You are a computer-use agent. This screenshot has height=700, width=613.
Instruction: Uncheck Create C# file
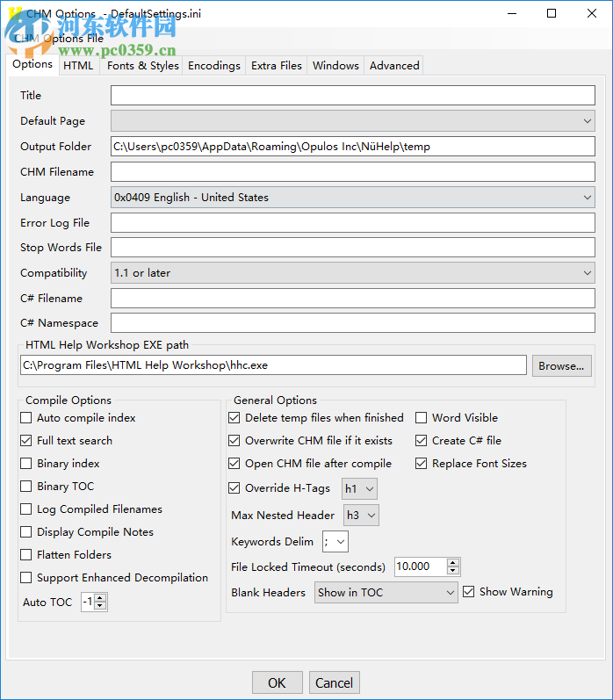[x=421, y=441]
